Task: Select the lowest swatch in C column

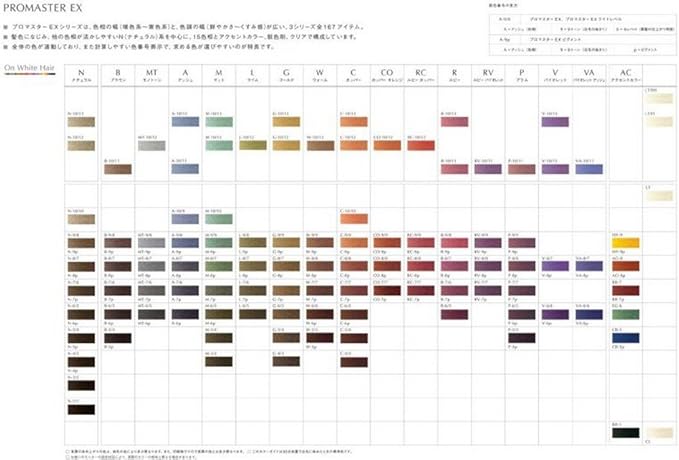Action: click(x=354, y=361)
